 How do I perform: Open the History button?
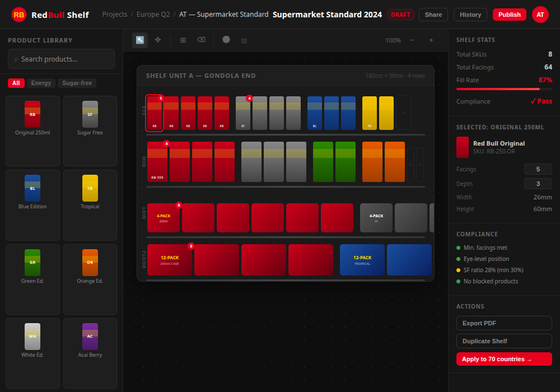470,15
